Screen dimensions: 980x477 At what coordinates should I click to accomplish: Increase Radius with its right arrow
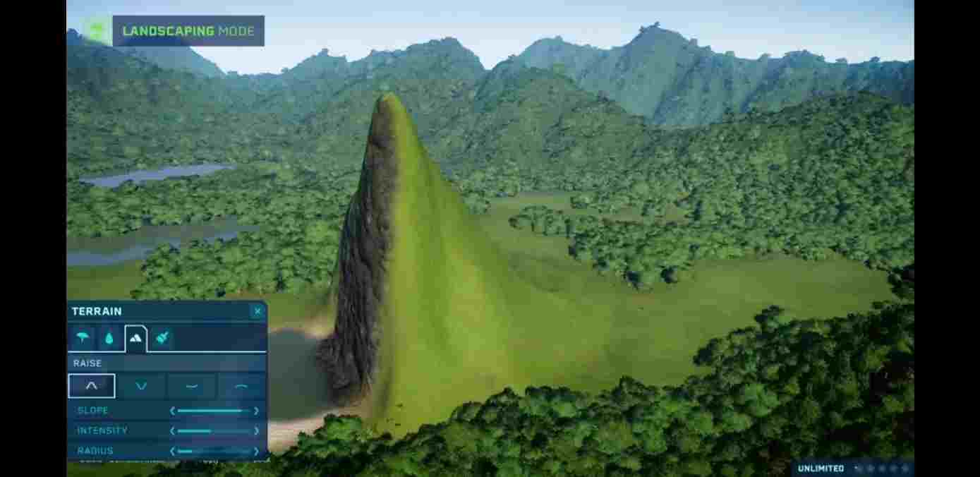(256, 451)
